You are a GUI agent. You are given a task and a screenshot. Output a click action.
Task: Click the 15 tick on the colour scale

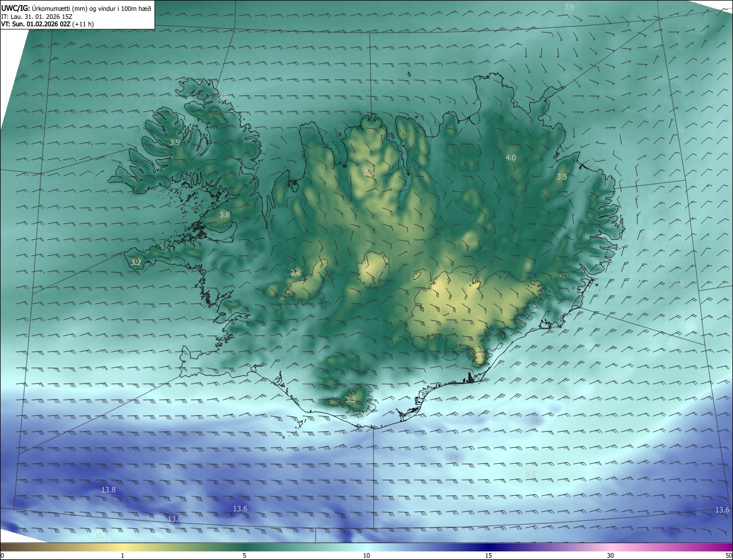click(488, 555)
